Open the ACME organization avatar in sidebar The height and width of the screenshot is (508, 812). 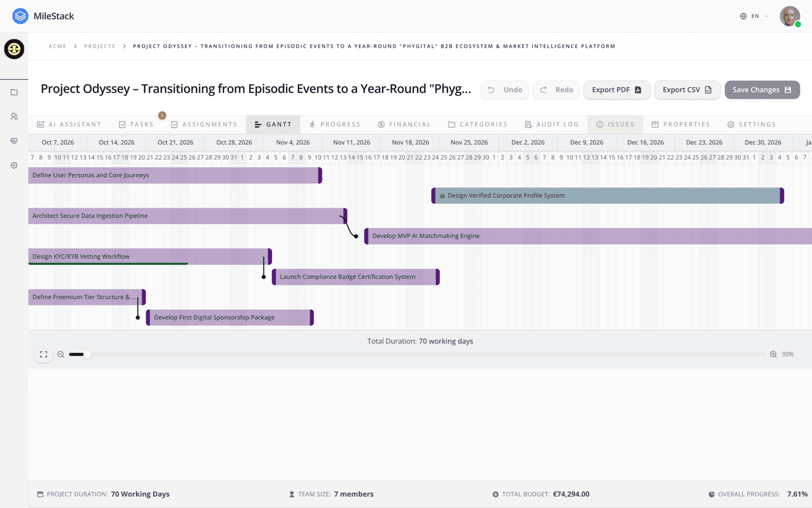coord(14,49)
